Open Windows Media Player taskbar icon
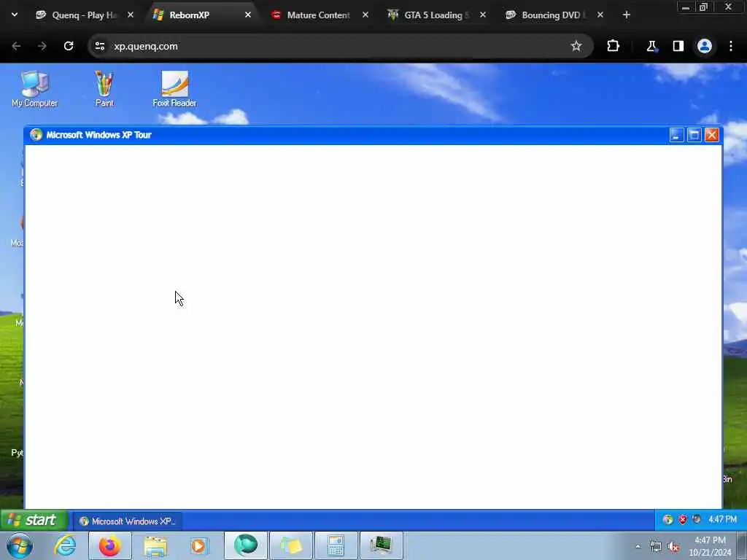The image size is (747, 560). tap(199, 545)
